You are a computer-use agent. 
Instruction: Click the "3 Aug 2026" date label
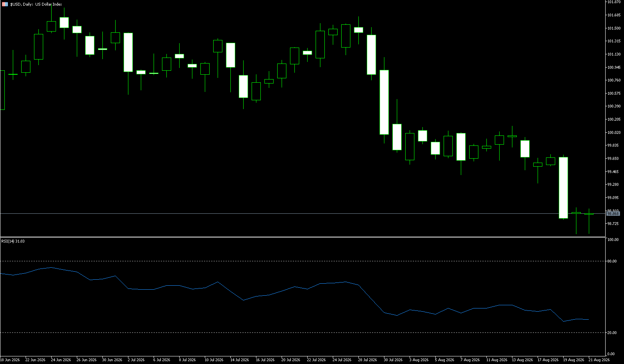pyautogui.click(x=419, y=360)
